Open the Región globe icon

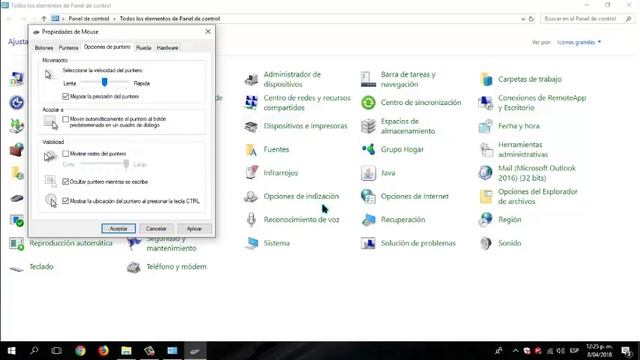tap(486, 220)
